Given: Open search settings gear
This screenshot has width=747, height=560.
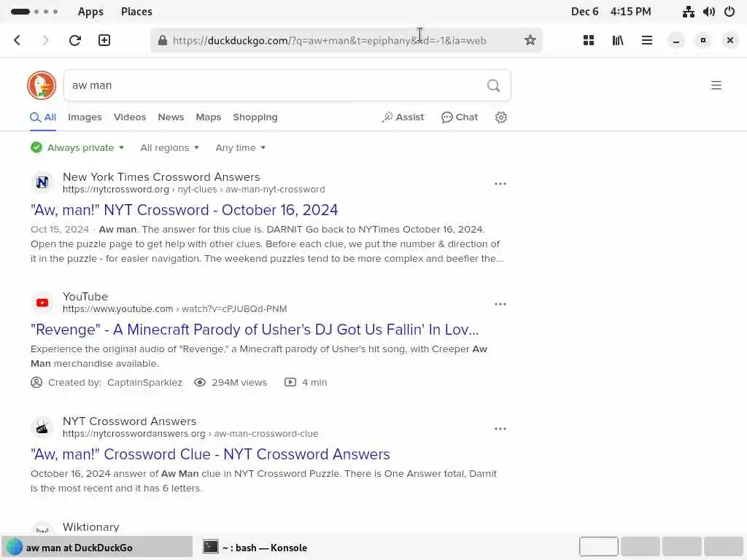Looking at the screenshot, I should [x=500, y=117].
